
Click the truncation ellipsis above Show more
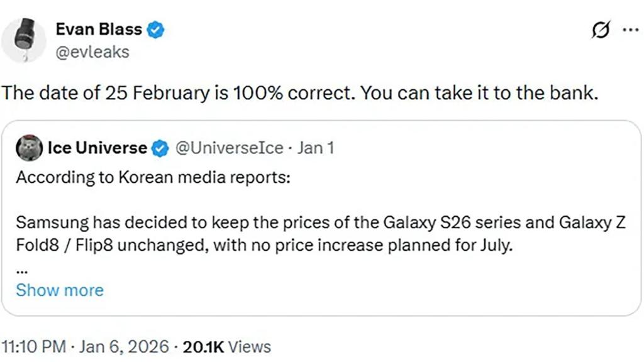pos(21,270)
